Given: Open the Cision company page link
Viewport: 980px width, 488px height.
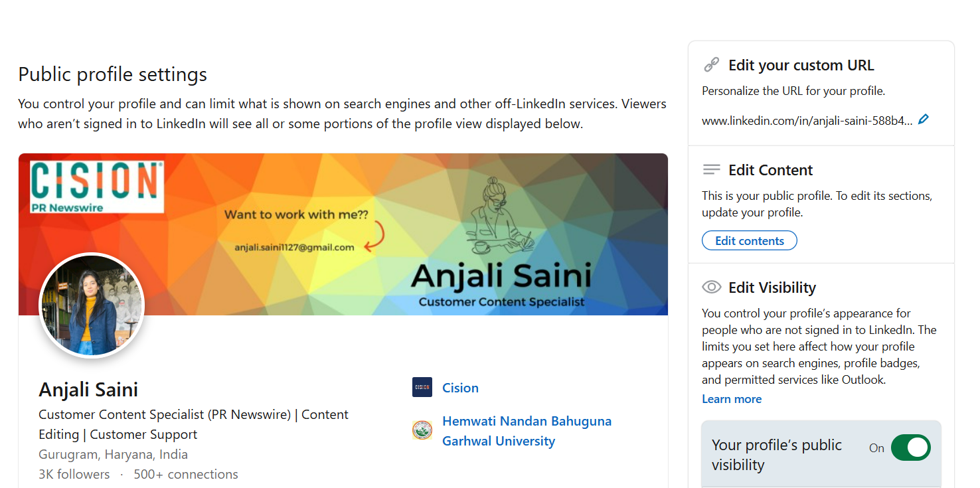Looking at the screenshot, I should (x=460, y=387).
